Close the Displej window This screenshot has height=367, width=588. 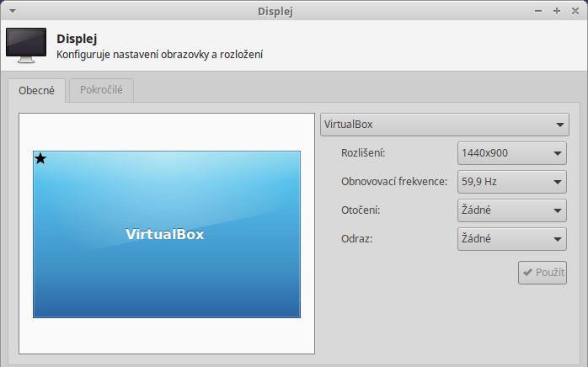[575, 11]
